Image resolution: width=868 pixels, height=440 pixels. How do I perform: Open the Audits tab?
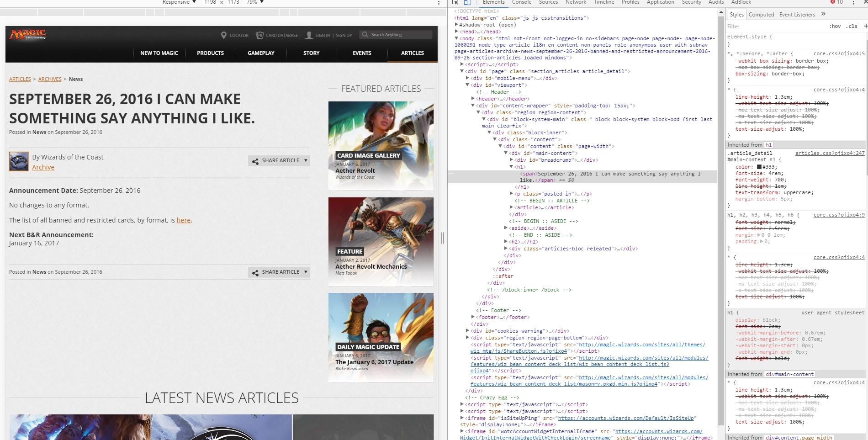click(x=716, y=2)
